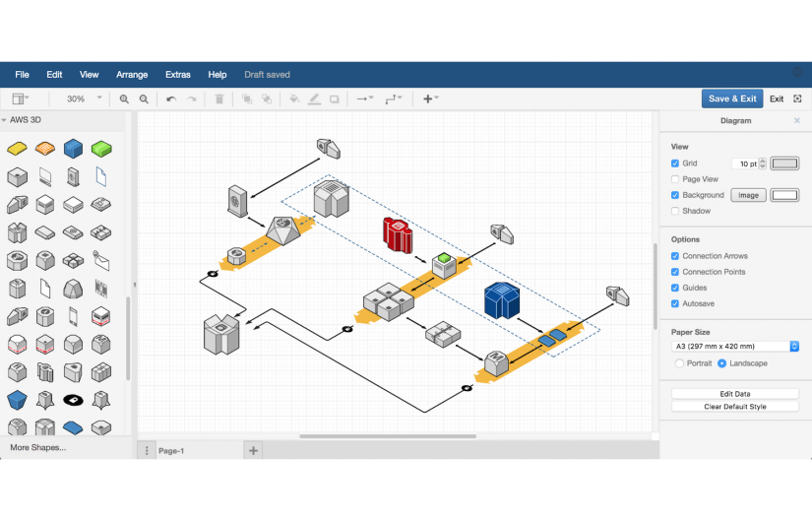Open the A3 paper size dropdown
The height and width of the screenshot is (521, 812).
click(734, 347)
